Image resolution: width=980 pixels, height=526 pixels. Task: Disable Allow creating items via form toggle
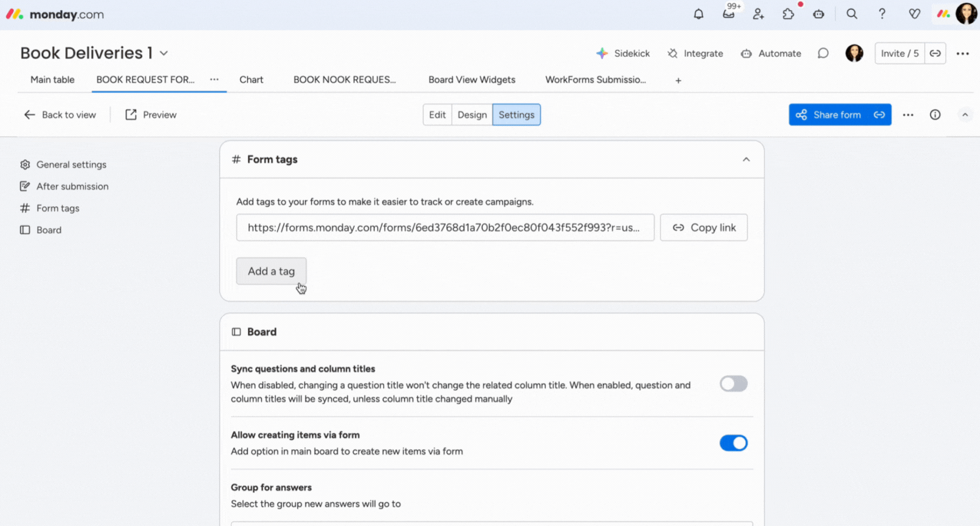[733, 443]
